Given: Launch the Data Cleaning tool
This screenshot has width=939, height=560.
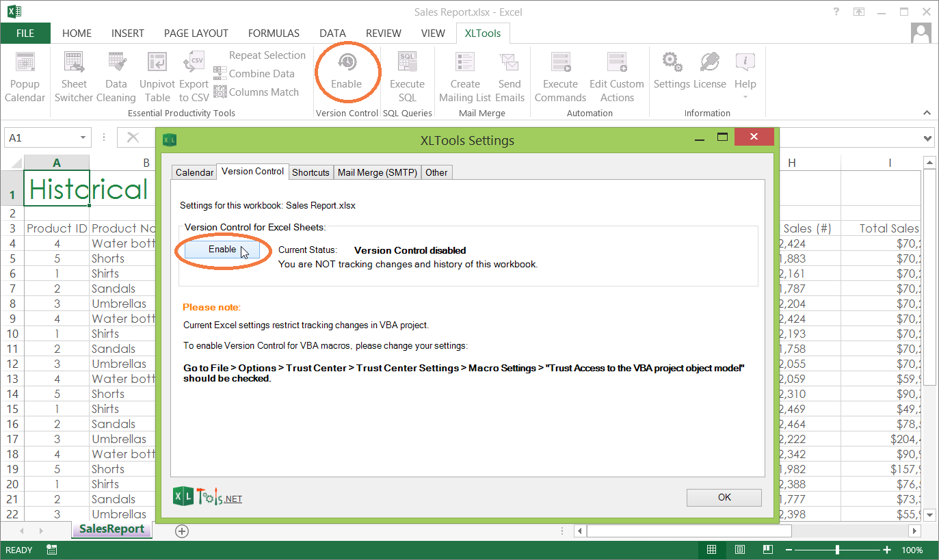Looking at the screenshot, I should point(116,75).
